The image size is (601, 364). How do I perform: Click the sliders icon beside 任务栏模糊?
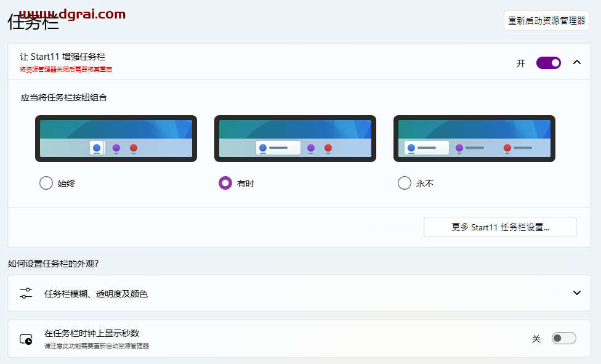click(26, 293)
